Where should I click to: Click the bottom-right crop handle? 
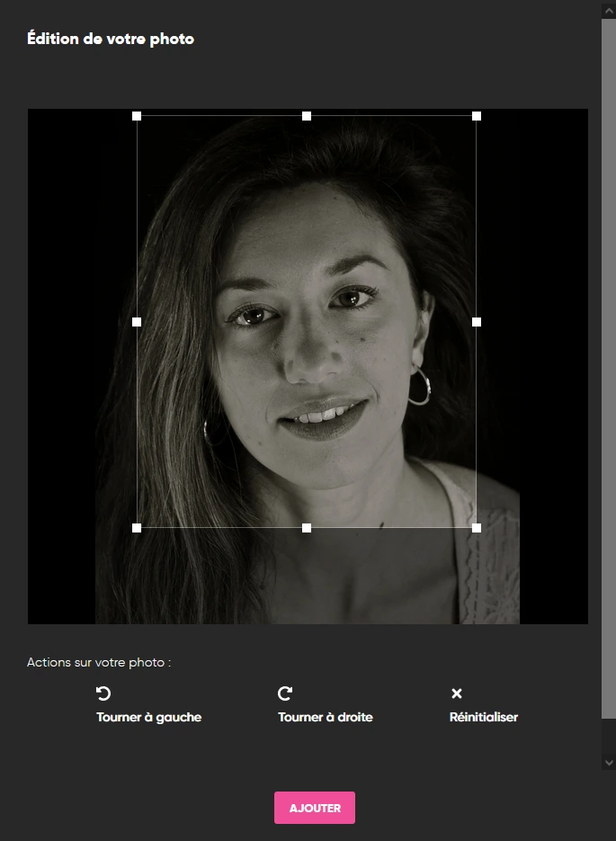click(477, 528)
